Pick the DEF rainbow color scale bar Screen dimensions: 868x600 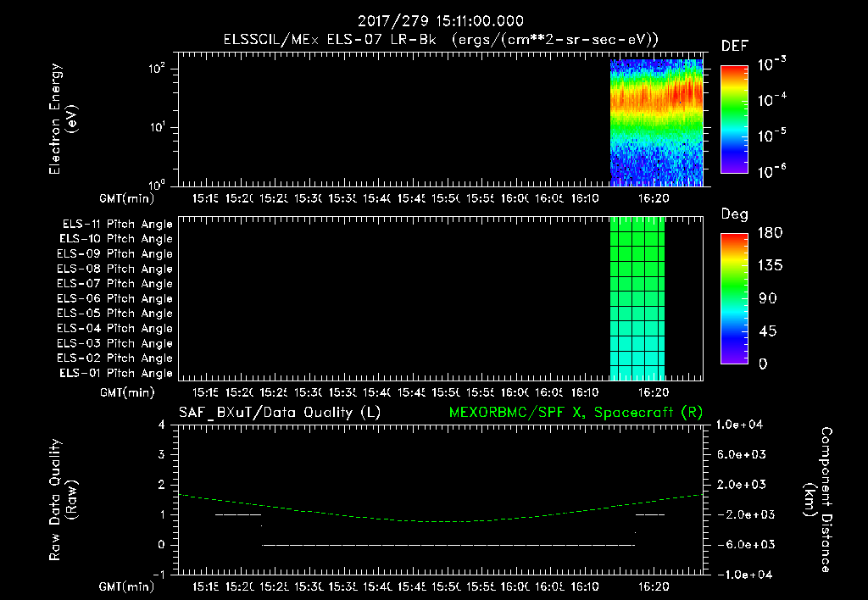(x=734, y=119)
